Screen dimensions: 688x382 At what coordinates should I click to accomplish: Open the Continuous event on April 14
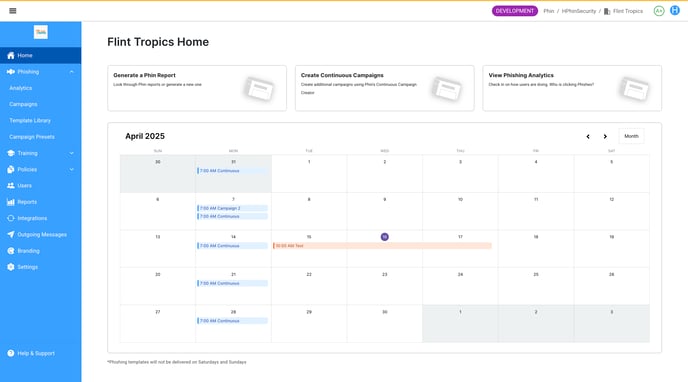coord(233,246)
